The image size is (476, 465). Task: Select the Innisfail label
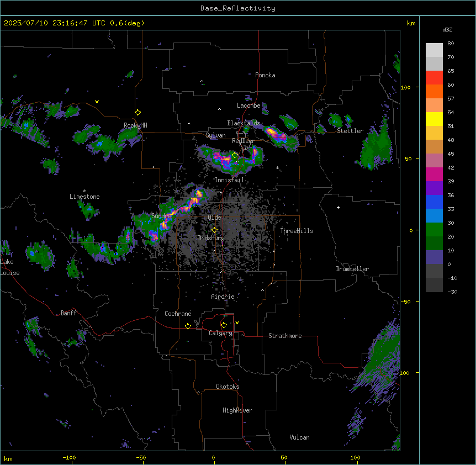click(229, 180)
